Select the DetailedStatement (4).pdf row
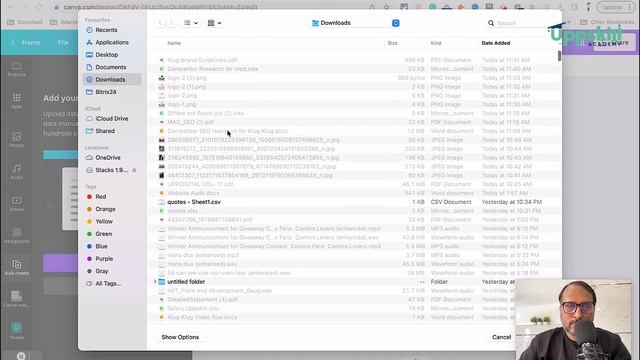This screenshot has width=640, height=360. tap(354, 300)
